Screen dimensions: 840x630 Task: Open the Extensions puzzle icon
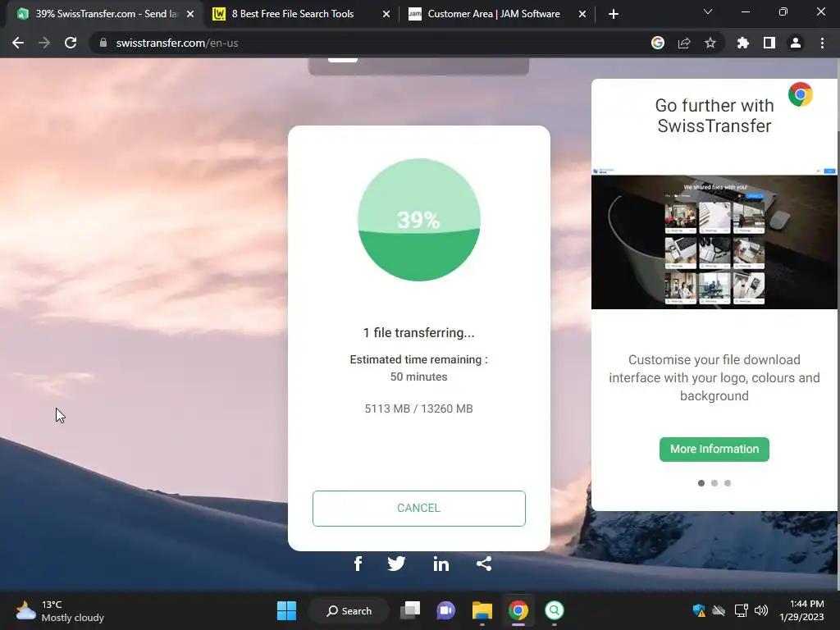[x=743, y=43]
